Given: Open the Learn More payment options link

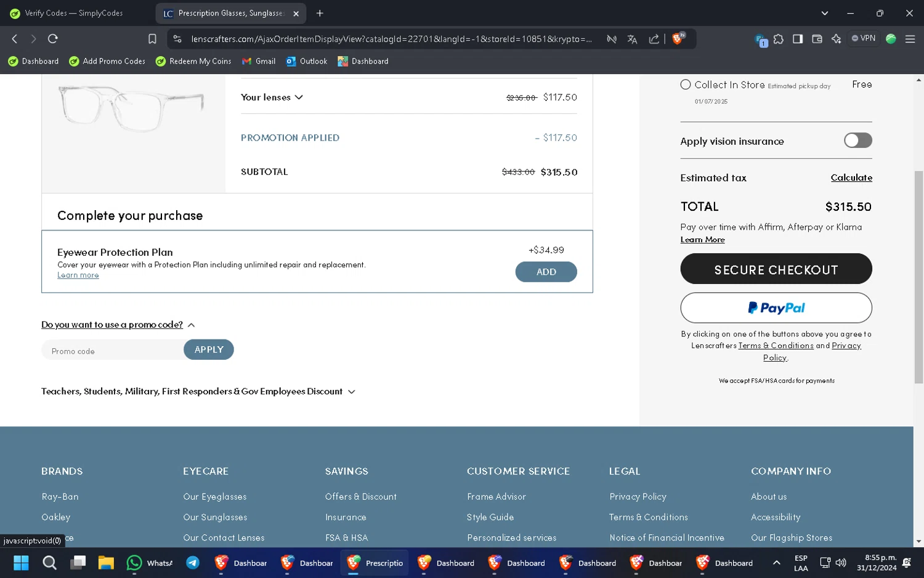Looking at the screenshot, I should point(702,240).
